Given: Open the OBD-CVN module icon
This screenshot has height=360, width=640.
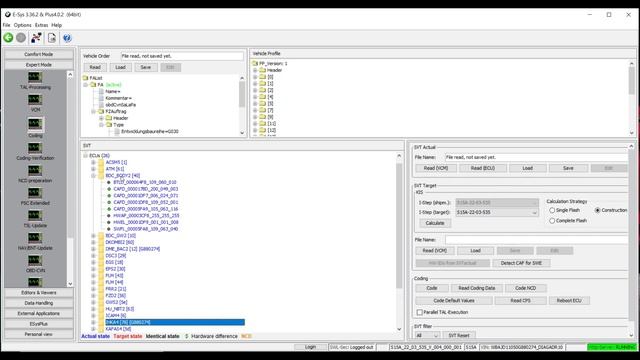Looking at the screenshot, I should point(35,260).
